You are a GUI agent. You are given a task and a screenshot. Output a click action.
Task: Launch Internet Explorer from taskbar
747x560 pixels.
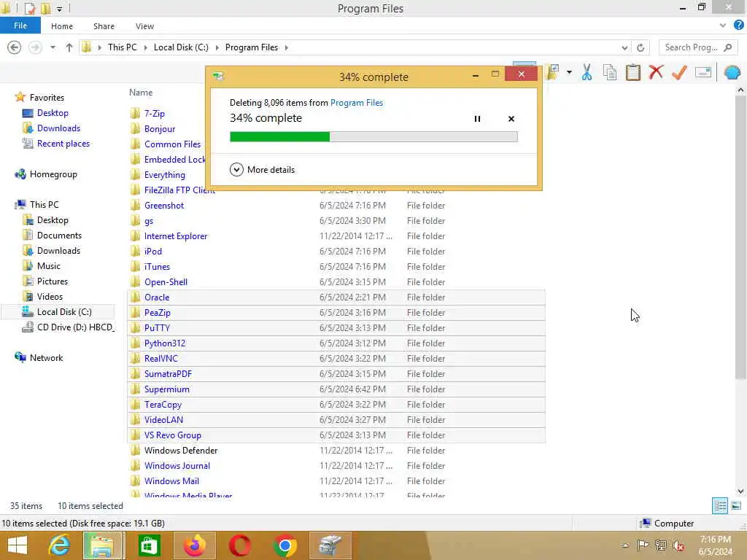point(59,545)
